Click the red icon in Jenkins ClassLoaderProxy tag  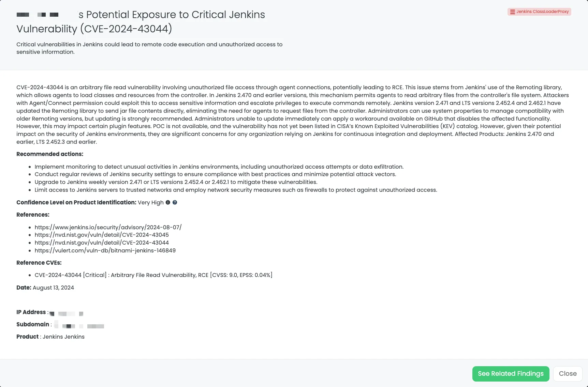tap(512, 12)
